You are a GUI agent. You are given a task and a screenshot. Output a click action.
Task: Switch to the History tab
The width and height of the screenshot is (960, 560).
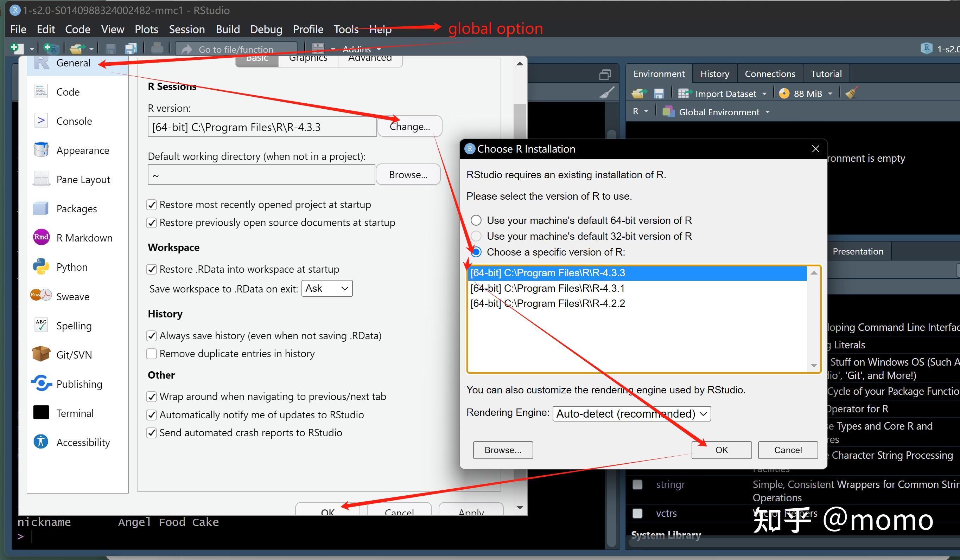coord(715,74)
